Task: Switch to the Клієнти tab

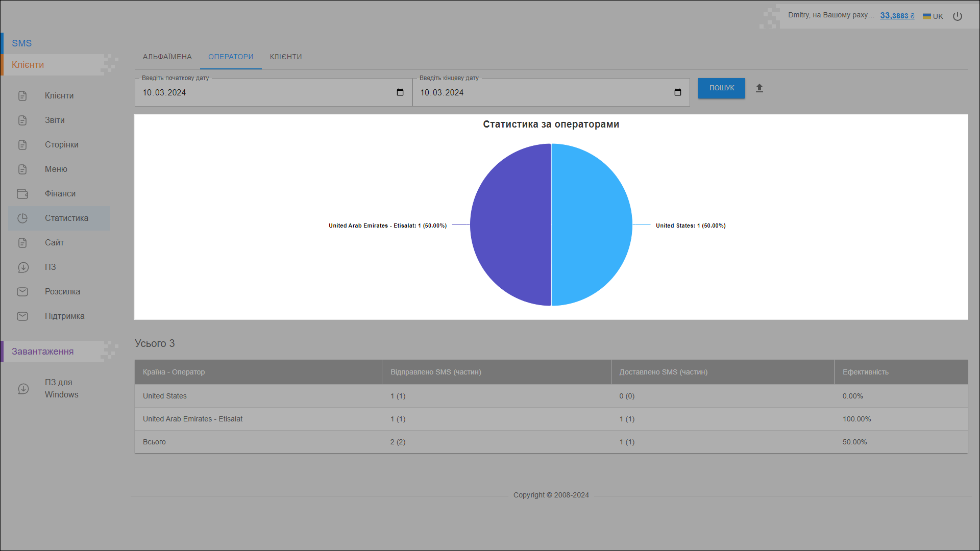Action: tap(286, 57)
